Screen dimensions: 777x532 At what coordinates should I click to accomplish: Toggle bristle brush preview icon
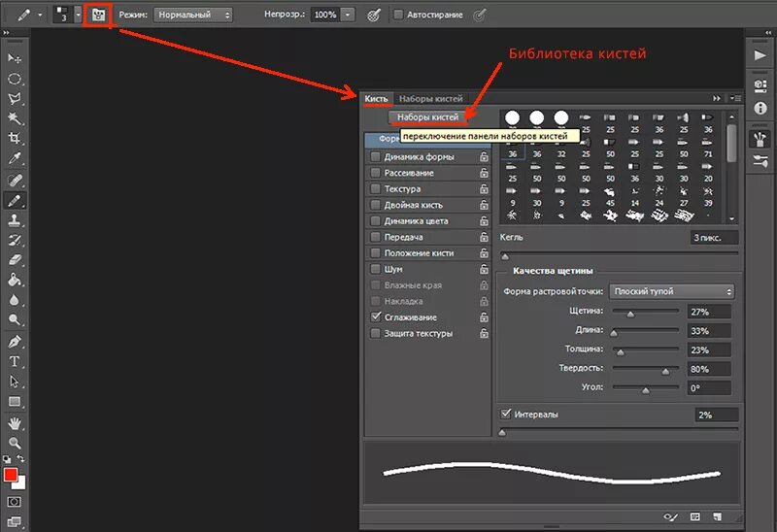pyautogui.click(x=670, y=516)
